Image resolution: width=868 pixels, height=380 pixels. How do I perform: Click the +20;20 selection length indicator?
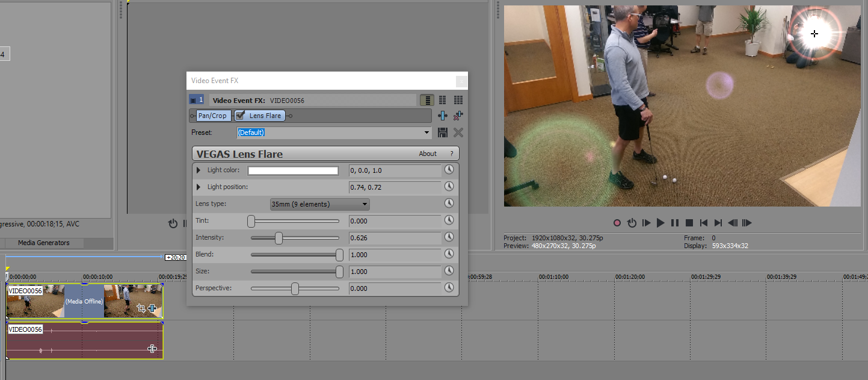pyautogui.click(x=175, y=257)
